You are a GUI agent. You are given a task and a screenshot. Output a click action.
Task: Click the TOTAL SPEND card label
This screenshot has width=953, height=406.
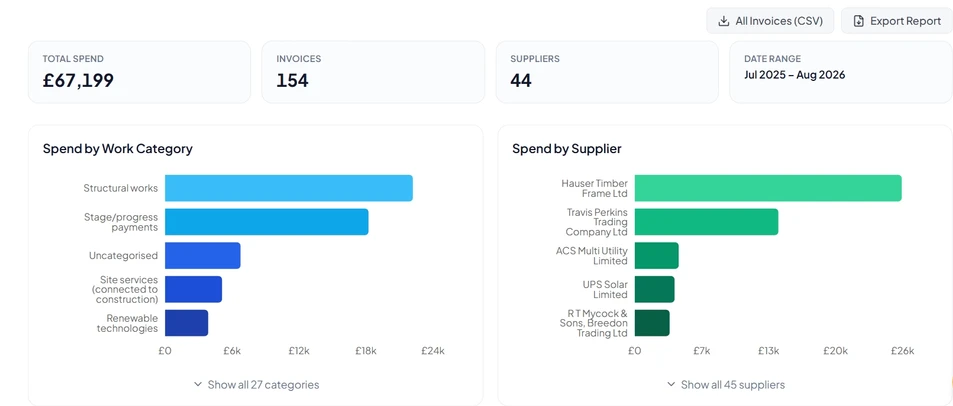click(73, 59)
